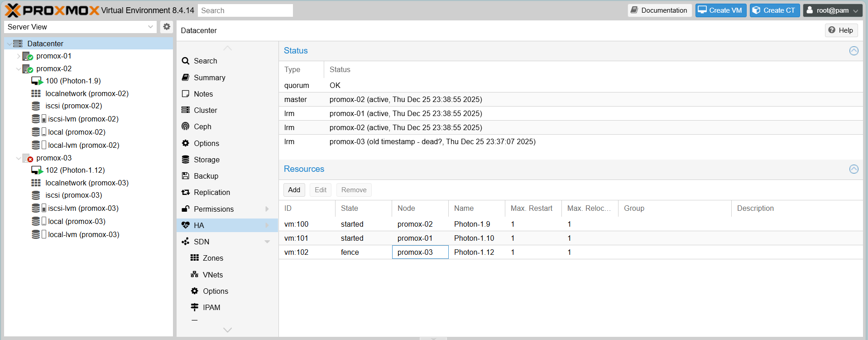
Task: Click the HA heartbeat icon
Action: 185,225
